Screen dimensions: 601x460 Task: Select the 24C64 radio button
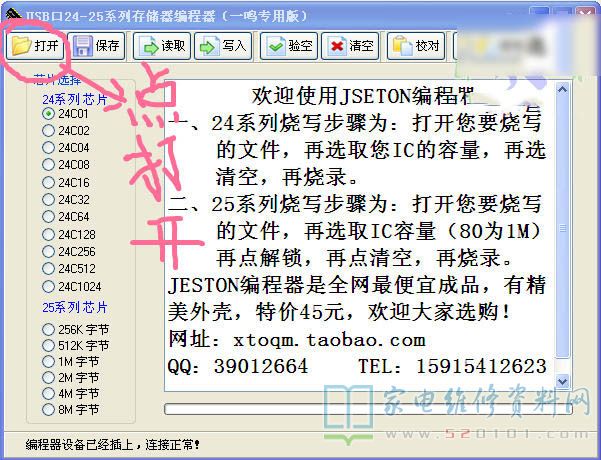(48, 217)
